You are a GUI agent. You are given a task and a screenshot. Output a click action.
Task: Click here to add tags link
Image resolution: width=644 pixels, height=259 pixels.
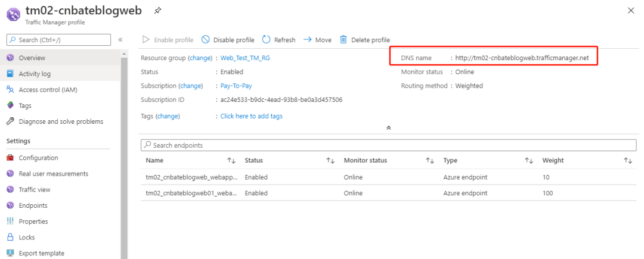tap(252, 116)
